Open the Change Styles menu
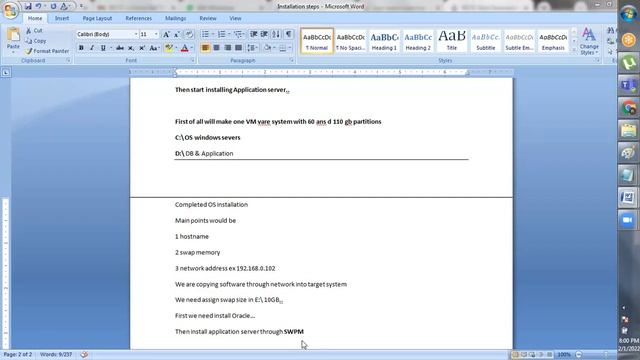 [x=589, y=41]
